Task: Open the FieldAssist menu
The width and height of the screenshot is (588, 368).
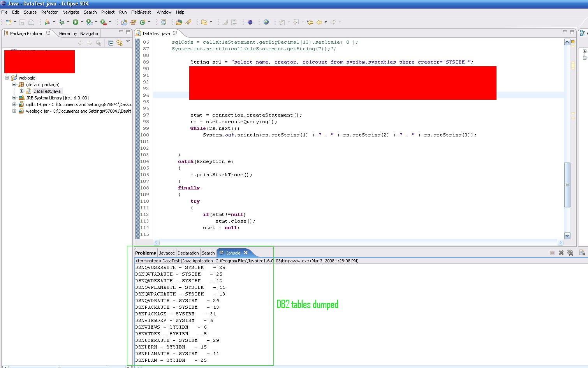Action: tap(141, 12)
